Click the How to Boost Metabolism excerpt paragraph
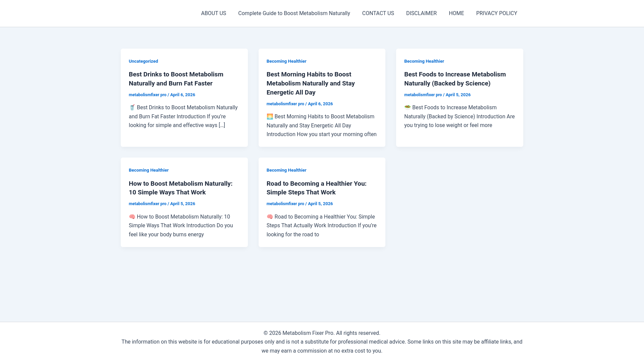 tap(181, 226)
